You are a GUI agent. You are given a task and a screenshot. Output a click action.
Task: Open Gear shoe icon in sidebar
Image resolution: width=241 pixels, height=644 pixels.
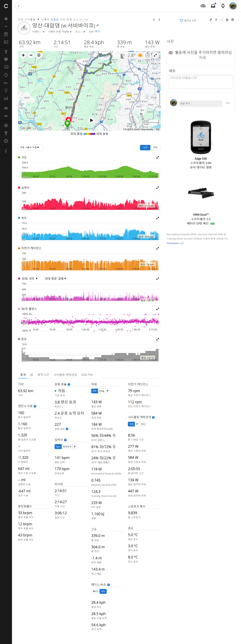click(x=6, y=83)
